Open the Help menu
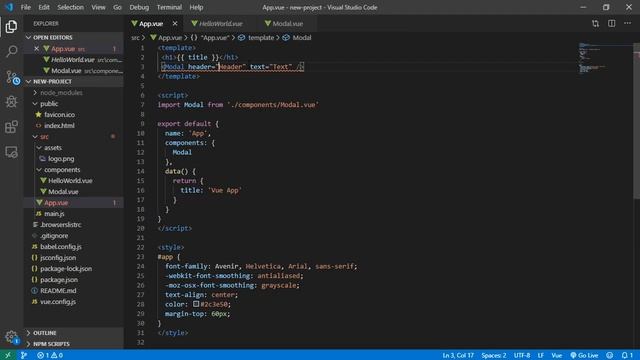This screenshot has height=360, width=640. click(196, 7)
